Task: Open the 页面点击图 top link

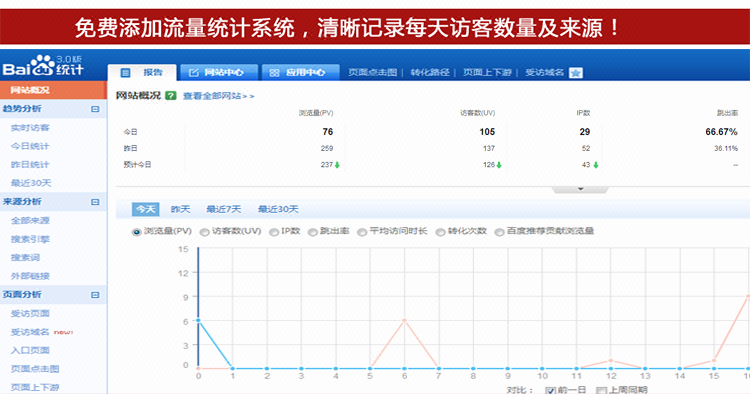Action: click(x=373, y=73)
